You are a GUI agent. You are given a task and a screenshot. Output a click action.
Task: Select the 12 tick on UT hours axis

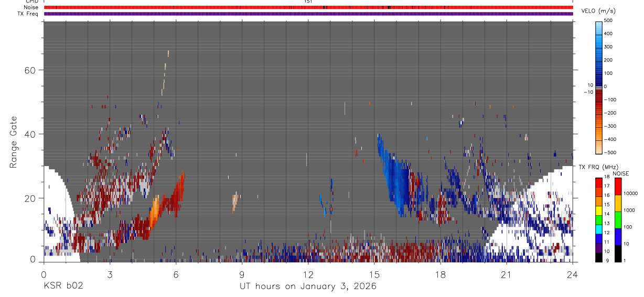[308, 274]
